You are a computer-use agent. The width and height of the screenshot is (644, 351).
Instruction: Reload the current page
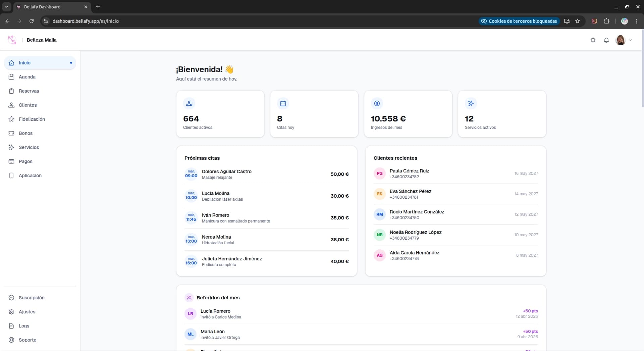[x=31, y=21]
